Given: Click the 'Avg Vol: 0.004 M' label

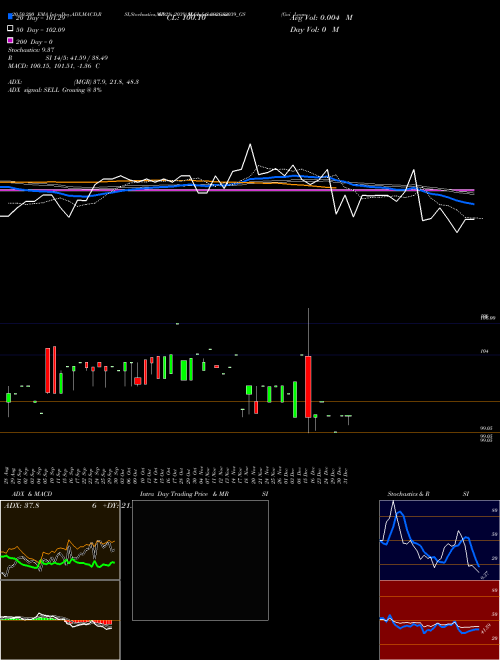Looking at the screenshot, I should pyautogui.click(x=321, y=18).
